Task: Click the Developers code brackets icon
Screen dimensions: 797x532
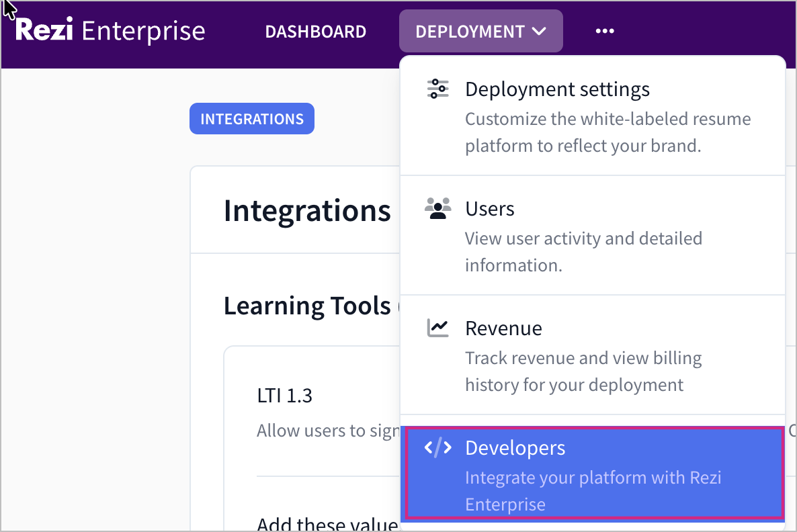Action: click(438, 448)
